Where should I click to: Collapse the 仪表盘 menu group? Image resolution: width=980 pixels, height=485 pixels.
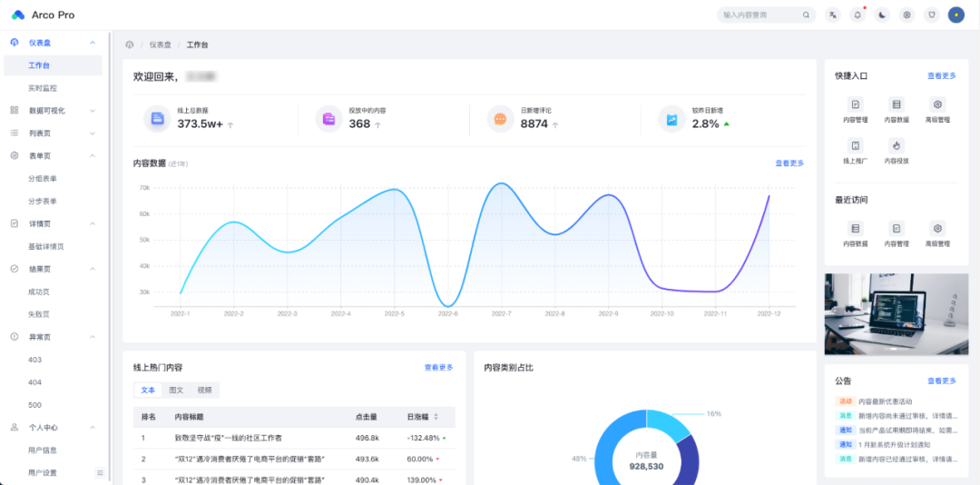[54, 43]
